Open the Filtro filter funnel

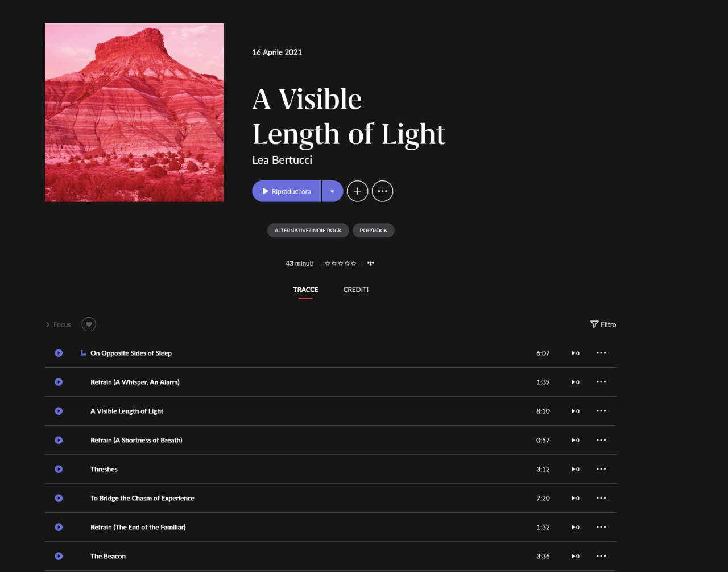603,324
